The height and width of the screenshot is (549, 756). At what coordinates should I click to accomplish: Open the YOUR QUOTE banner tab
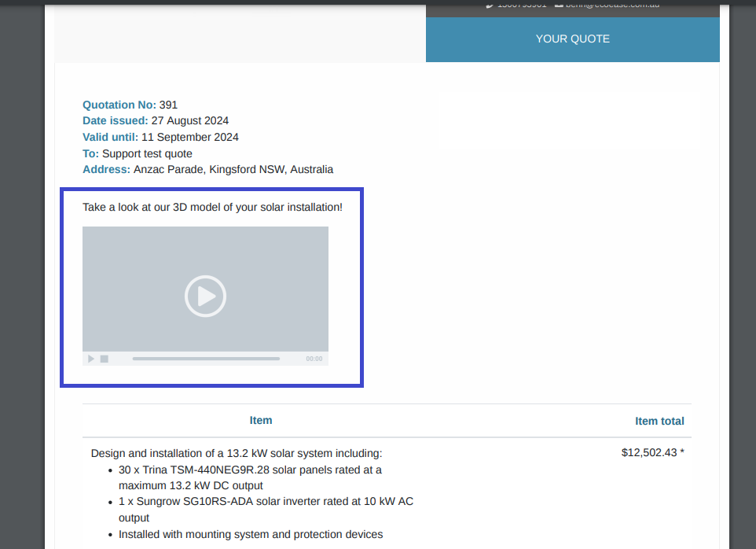(x=572, y=39)
